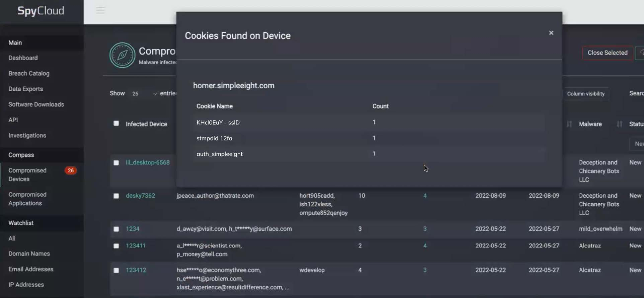Sort by the Malware column arrows
Viewport: 644px width, 298px height.
(x=619, y=124)
